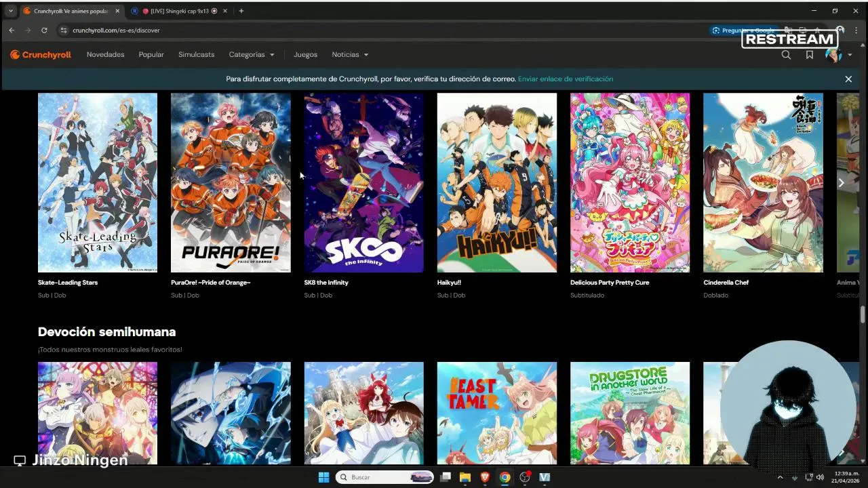Click the Cinderella Chef title text
Image resolution: width=868 pixels, height=488 pixels.
(x=726, y=283)
